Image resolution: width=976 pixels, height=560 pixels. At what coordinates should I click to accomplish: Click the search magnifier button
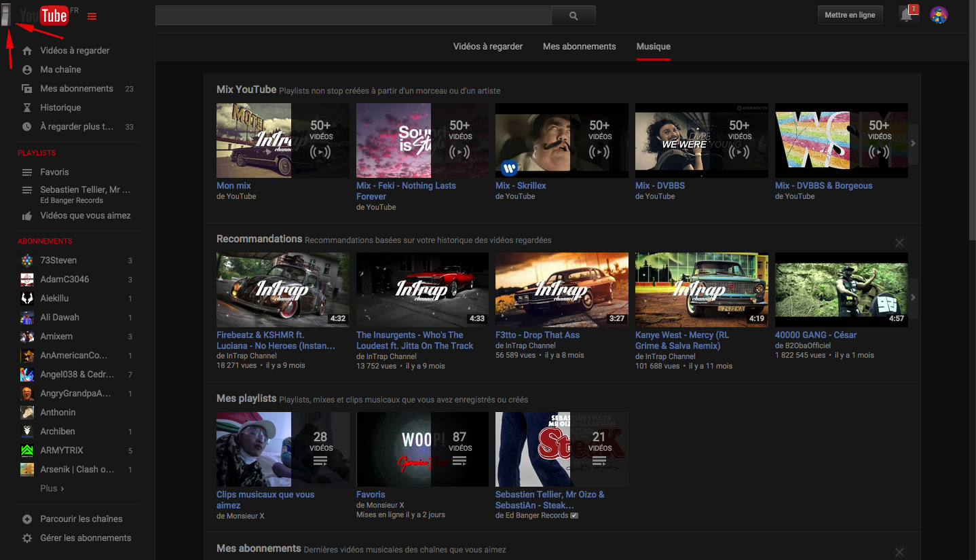[574, 16]
